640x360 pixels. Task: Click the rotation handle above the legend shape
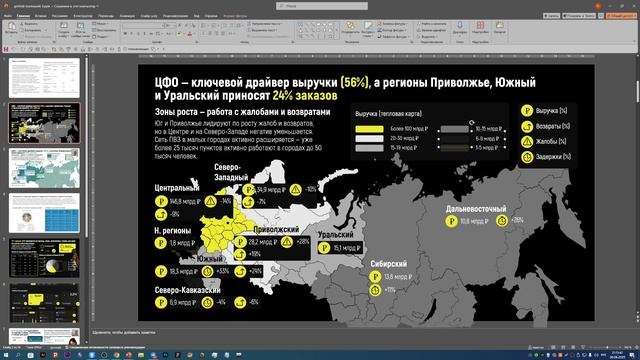pos(471,122)
